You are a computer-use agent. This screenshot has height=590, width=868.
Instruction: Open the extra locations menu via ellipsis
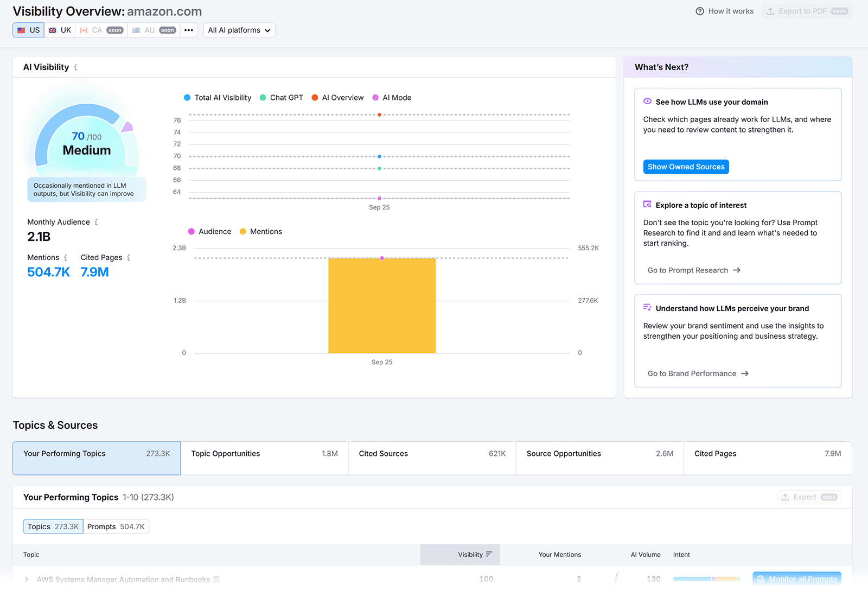click(188, 30)
